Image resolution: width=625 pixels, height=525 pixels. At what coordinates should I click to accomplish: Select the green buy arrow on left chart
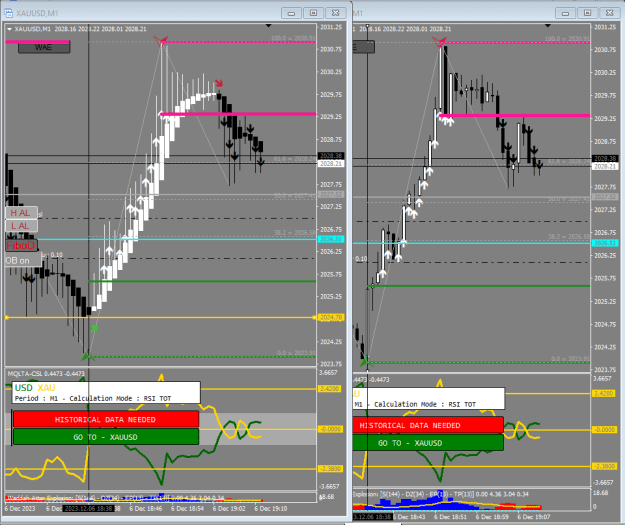click(94, 328)
